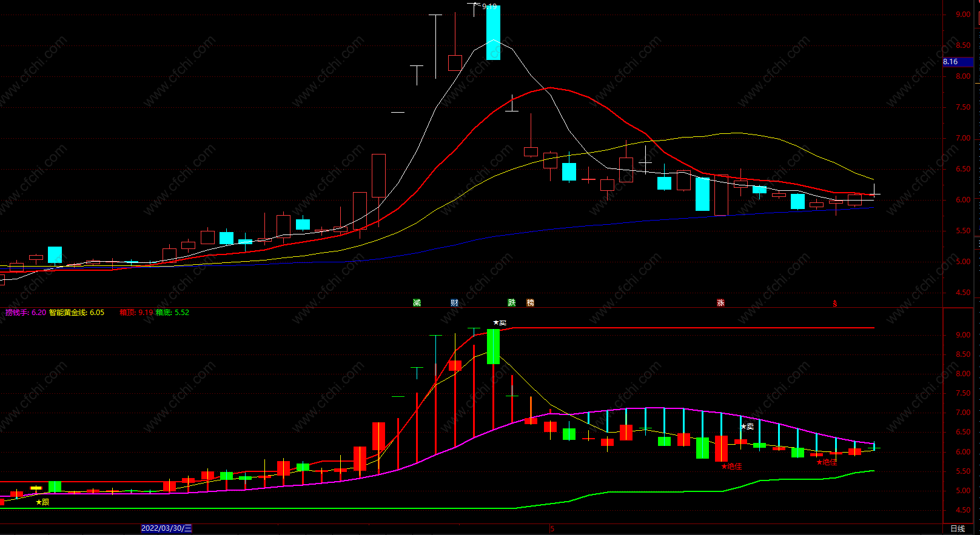Viewport: 980px width, 535px height.
Task: Click the tall green candle in the indicator chart
Action: pyautogui.click(x=493, y=347)
